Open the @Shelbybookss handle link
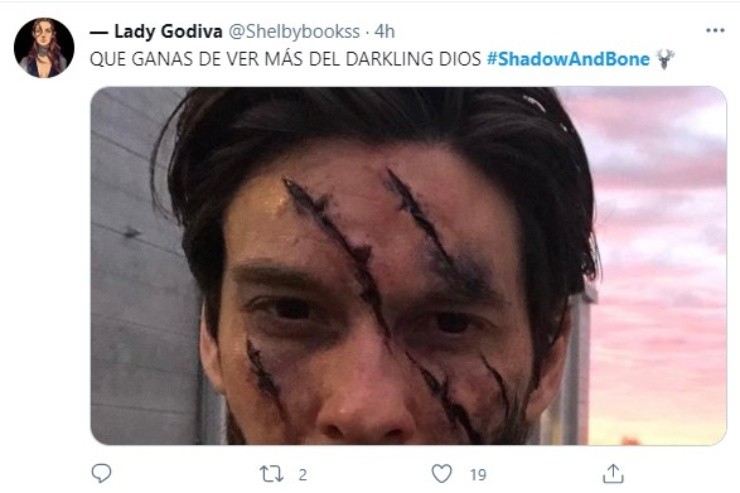 [x=308, y=31]
